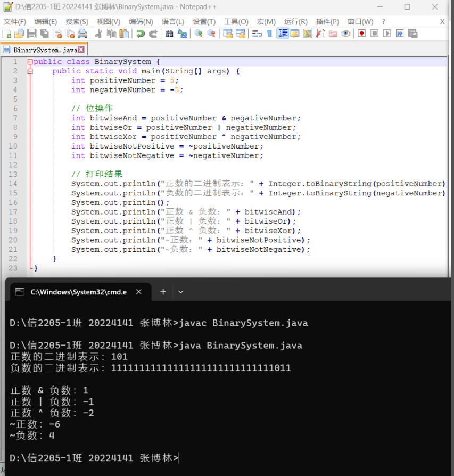Click the New file icon in toolbar
The image size is (454, 476).
click(7, 34)
